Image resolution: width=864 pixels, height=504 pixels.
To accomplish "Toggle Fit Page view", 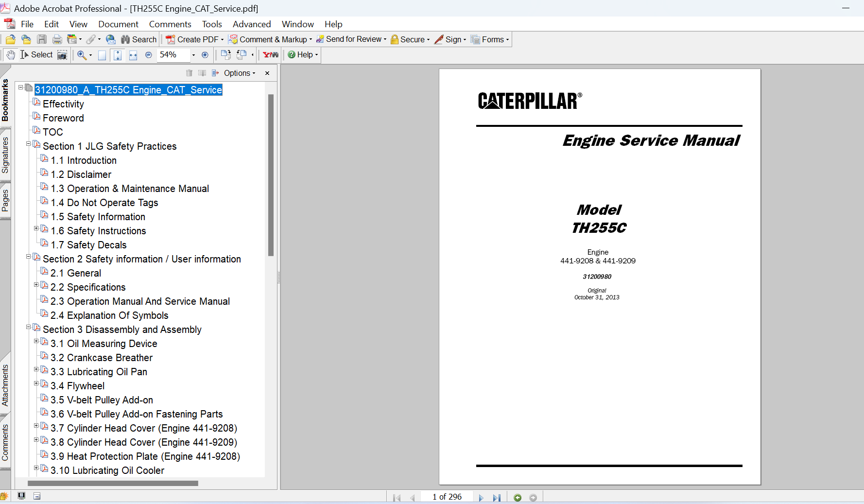I will (118, 55).
